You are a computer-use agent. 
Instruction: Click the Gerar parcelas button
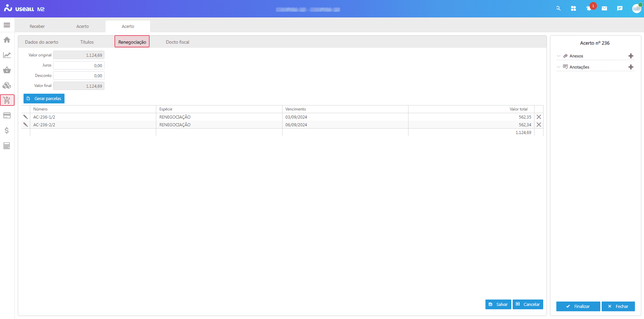[x=44, y=99]
